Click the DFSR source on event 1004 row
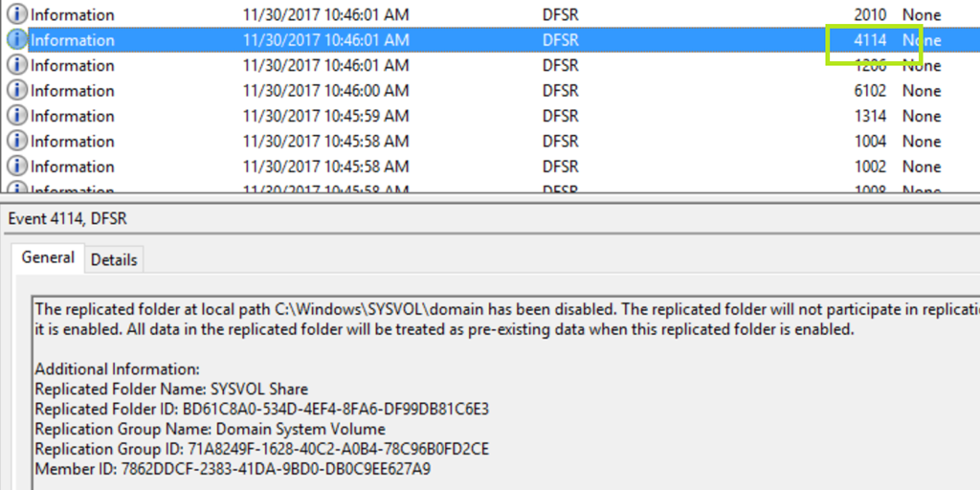 [560, 142]
